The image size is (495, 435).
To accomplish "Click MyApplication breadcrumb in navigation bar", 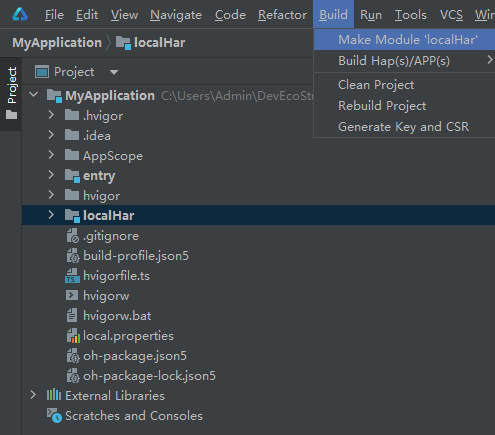I will 57,43.
